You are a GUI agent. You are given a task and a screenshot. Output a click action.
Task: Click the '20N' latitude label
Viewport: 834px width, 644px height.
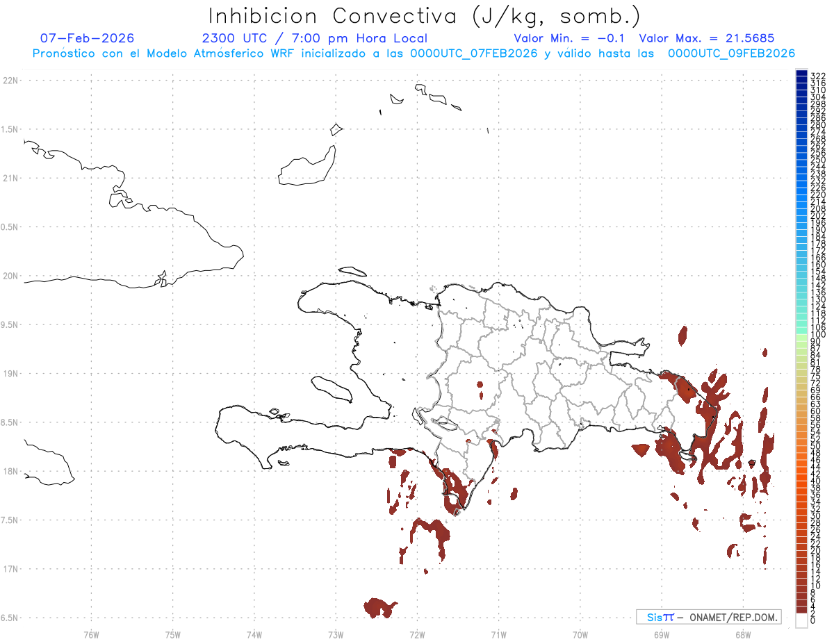point(10,276)
